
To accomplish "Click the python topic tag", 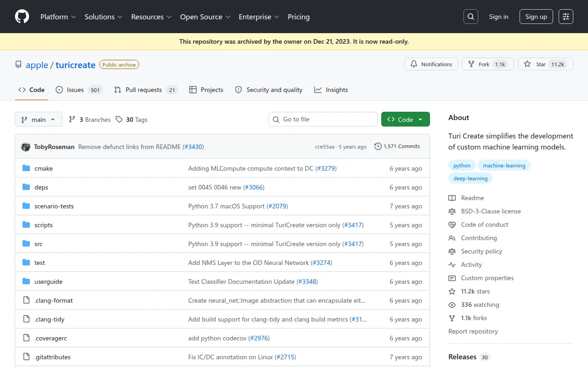I will click(x=462, y=166).
